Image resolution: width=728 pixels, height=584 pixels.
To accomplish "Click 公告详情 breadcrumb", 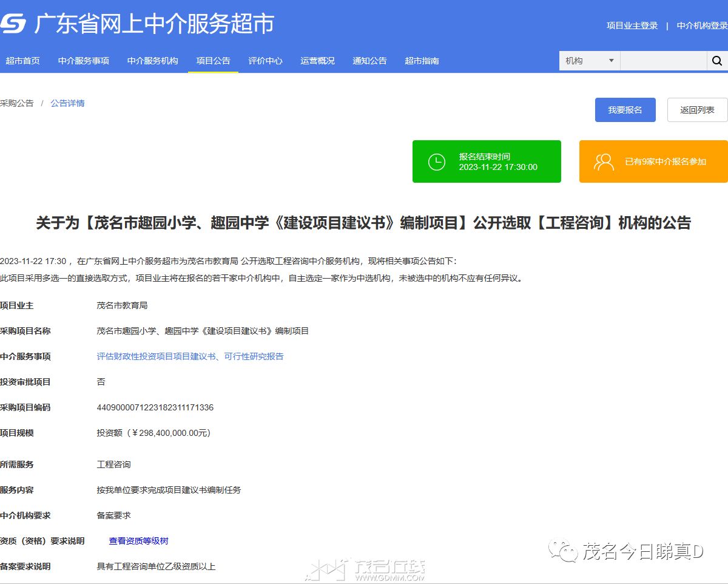I will [x=67, y=103].
